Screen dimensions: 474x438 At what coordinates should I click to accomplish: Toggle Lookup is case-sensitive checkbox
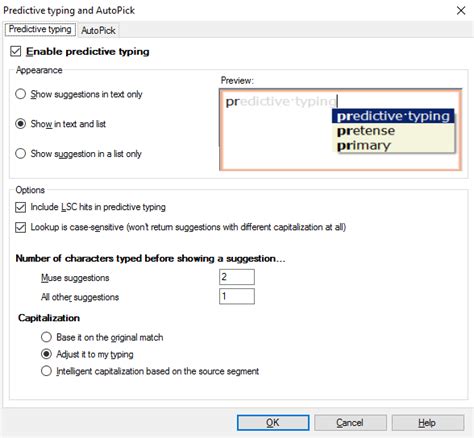(20, 227)
